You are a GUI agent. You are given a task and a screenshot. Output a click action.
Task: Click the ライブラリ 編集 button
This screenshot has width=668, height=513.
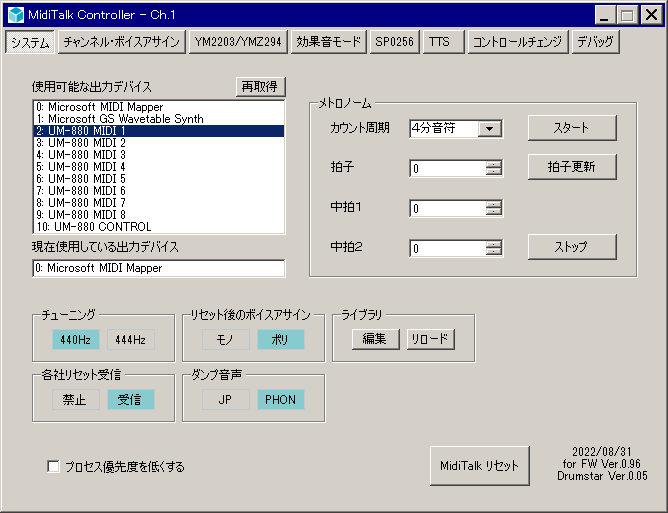376,339
